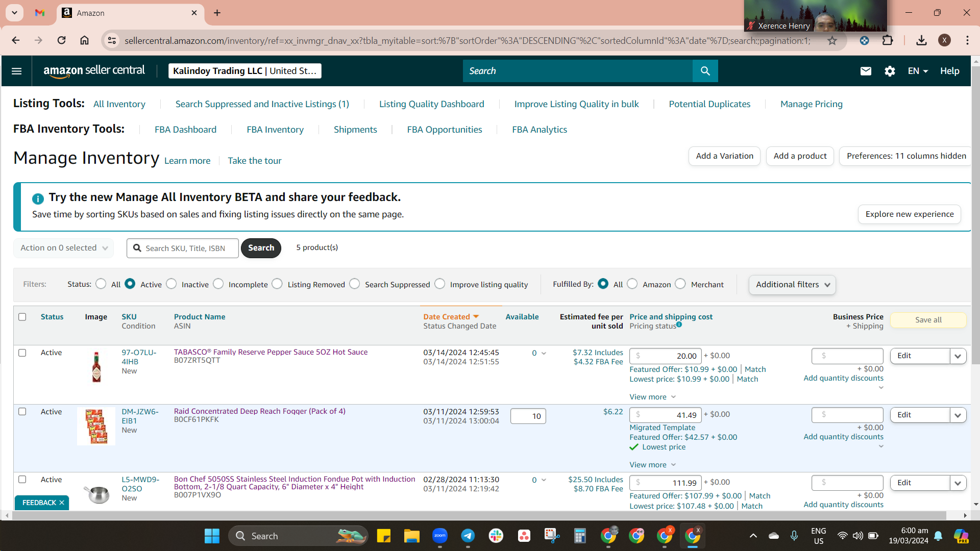This screenshot has width=980, height=551.
Task: Open the Take the tour link
Action: click(255, 161)
